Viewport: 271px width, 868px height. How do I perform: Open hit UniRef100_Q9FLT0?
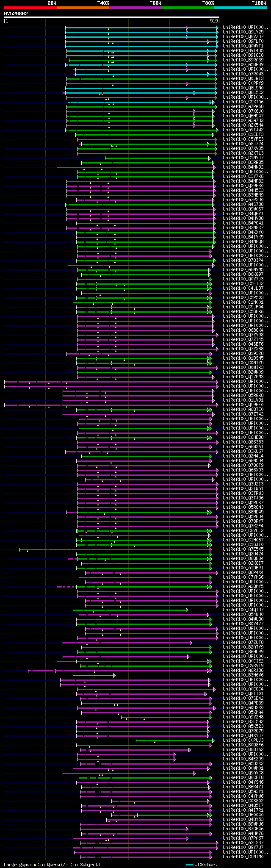point(243,41)
